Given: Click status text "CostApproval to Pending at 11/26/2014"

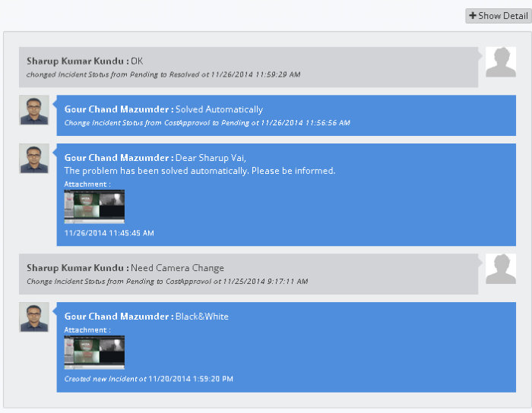Looking at the screenshot, I should tap(233, 123).
